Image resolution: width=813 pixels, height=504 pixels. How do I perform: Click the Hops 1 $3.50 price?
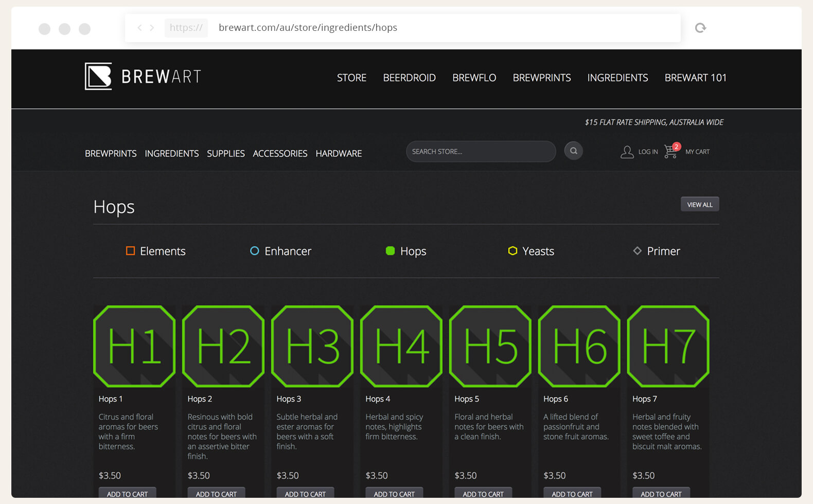point(110,476)
